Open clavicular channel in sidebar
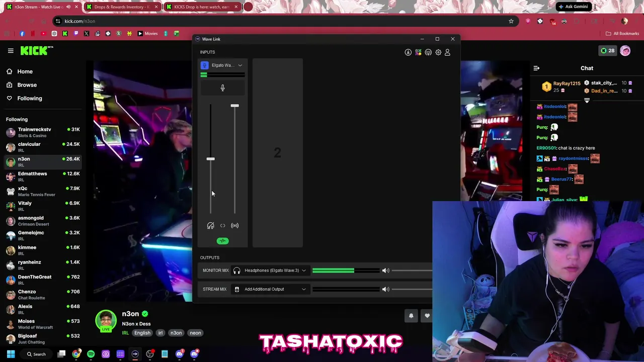Viewport: 644px width, 362px height. (43, 147)
